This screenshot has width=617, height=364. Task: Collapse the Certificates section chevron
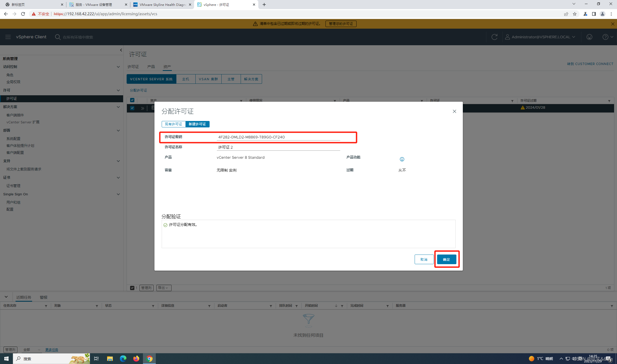coord(118,177)
